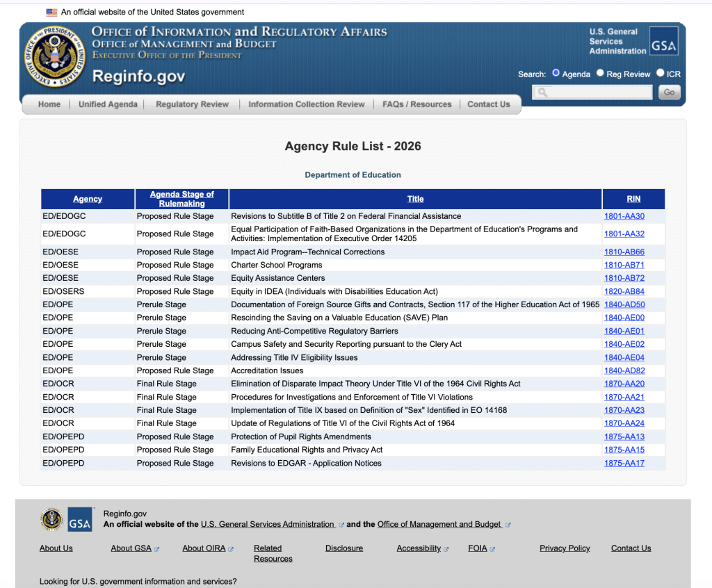Click the presidential seal logo in header
Viewport: 712px width, 588px height.
(54, 56)
